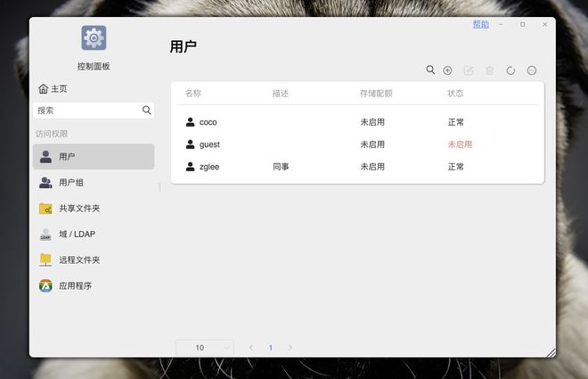
Task: Go to the previous page arrow
Action: coord(251,348)
